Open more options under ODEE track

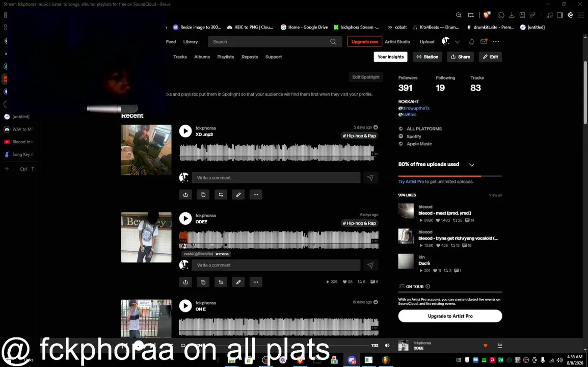[x=256, y=282]
